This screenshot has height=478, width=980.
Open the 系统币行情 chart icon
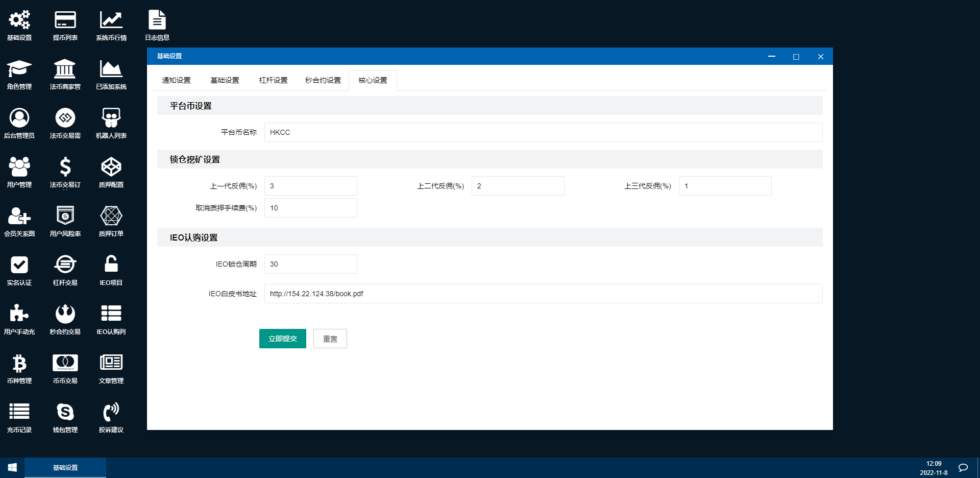[x=111, y=20]
